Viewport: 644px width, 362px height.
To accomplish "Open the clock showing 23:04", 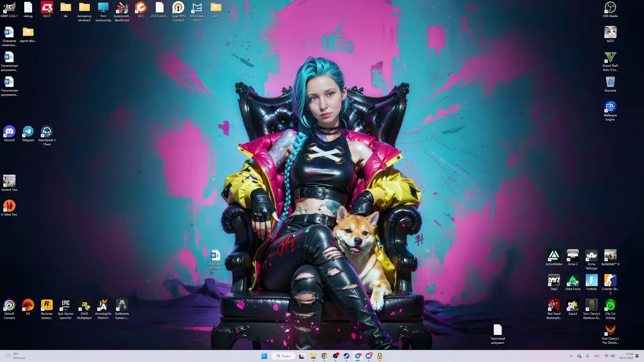I will pos(626,356).
